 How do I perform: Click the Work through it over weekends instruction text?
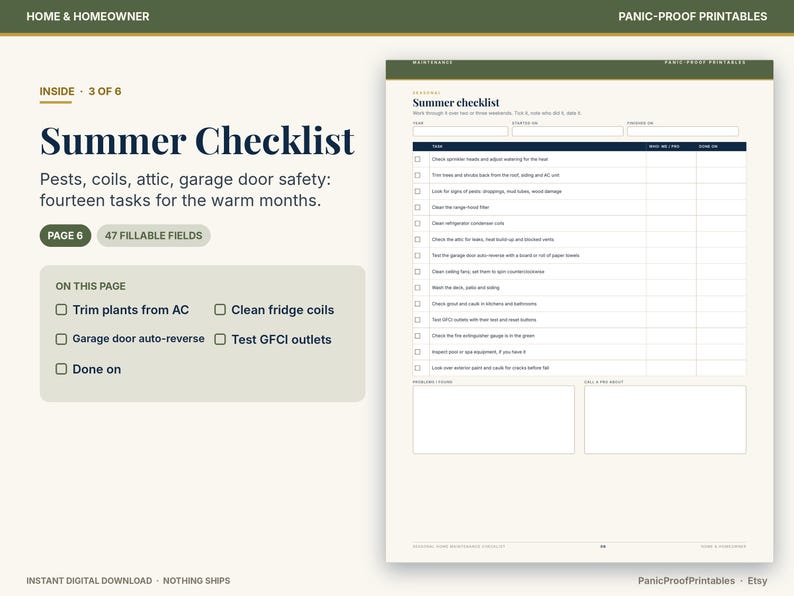(x=497, y=113)
